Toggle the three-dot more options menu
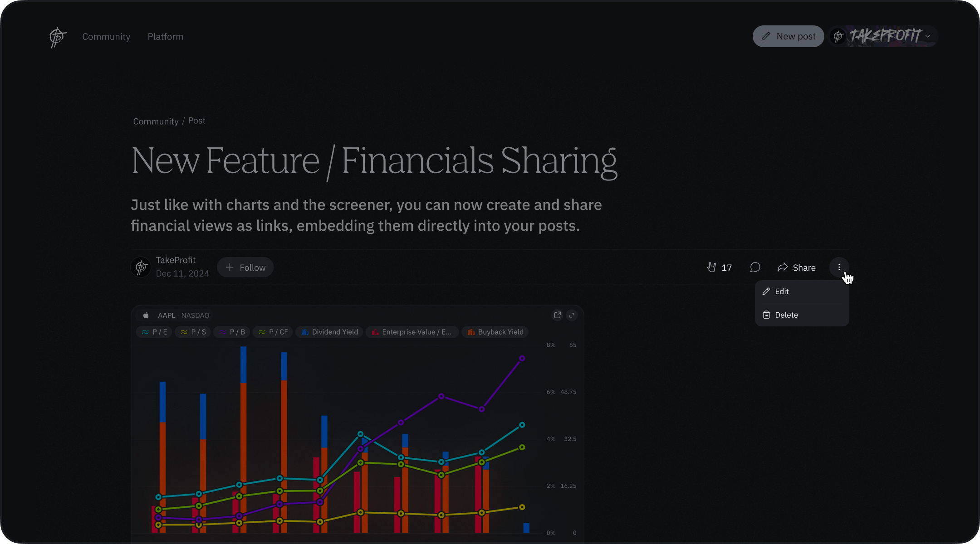Screen dimensions: 980x544 pos(839,267)
